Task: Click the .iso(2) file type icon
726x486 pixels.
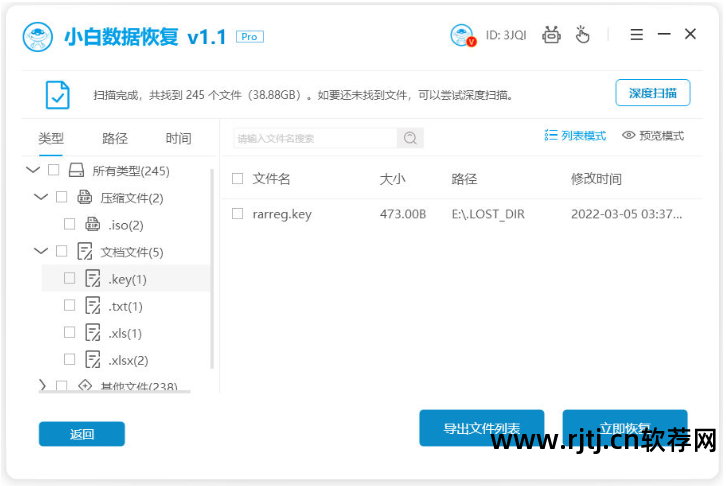Action: click(93, 224)
